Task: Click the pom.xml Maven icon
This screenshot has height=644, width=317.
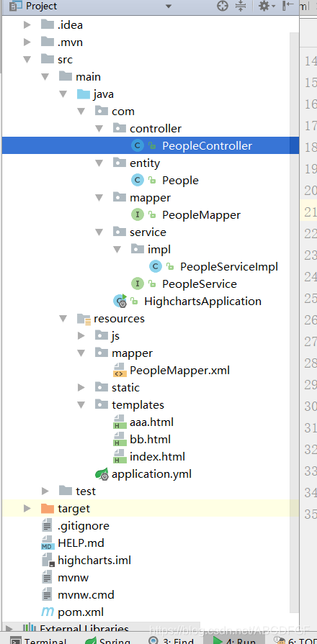Action: pos(48,612)
